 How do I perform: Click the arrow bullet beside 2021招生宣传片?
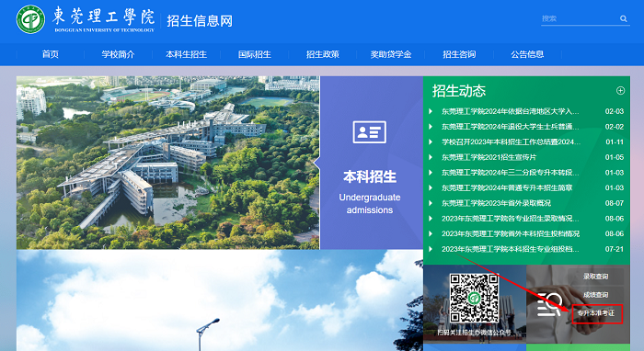tap(431, 157)
